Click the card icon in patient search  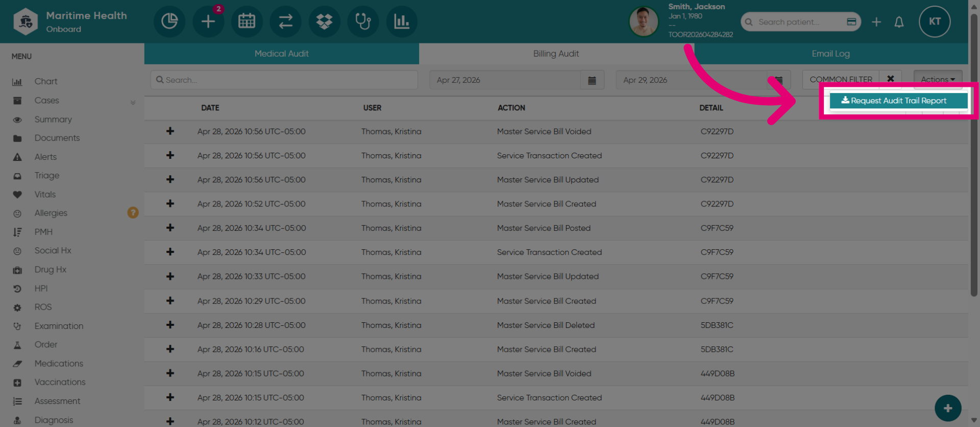pyautogui.click(x=851, y=22)
